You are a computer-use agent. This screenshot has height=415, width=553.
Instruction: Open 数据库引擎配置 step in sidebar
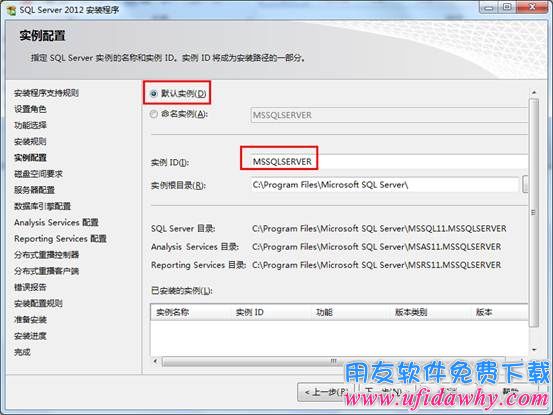tap(42, 206)
